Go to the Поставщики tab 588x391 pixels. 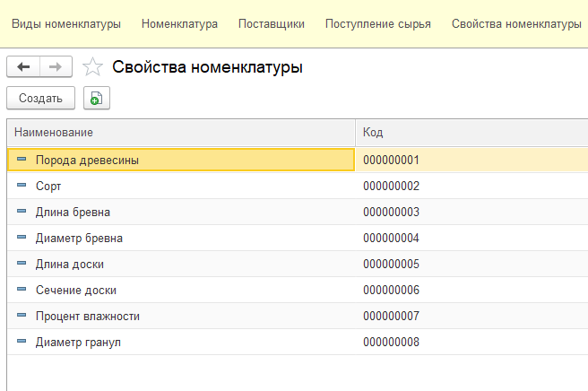tap(271, 24)
